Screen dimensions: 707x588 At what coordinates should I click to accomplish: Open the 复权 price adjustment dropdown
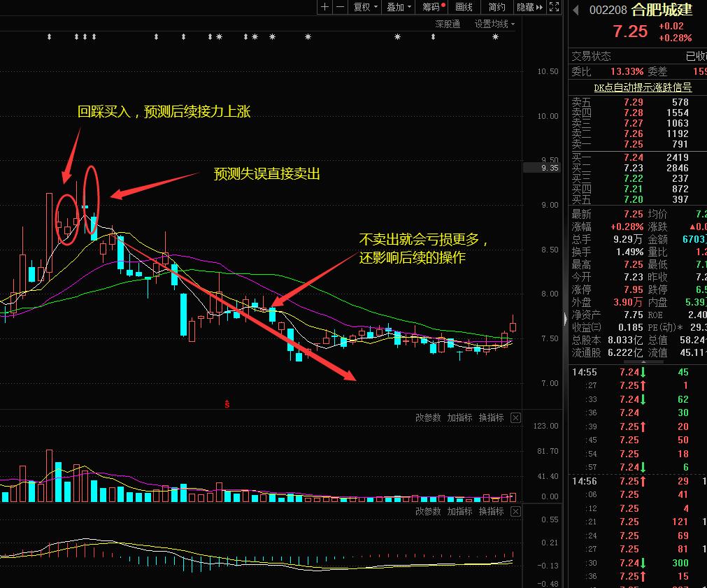[x=363, y=7]
